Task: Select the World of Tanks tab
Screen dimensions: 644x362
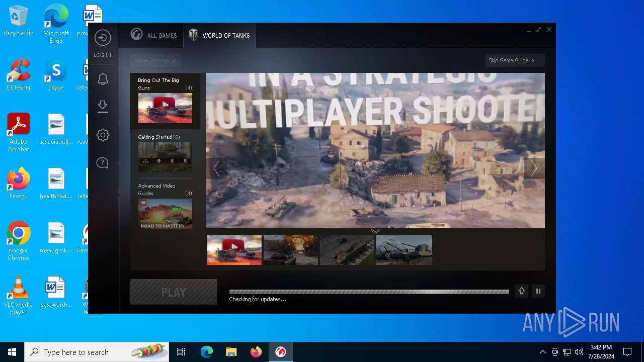Action: [x=219, y=35]
